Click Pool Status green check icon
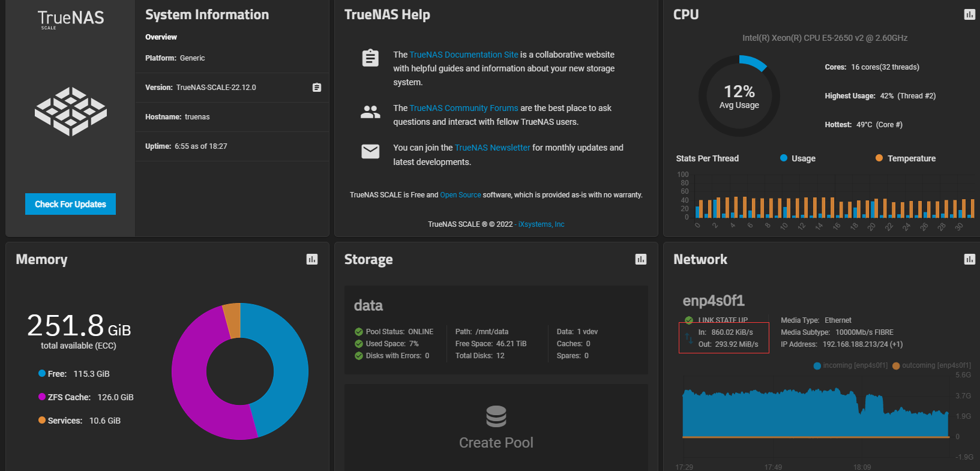The image size is (980, 471). 359,332
